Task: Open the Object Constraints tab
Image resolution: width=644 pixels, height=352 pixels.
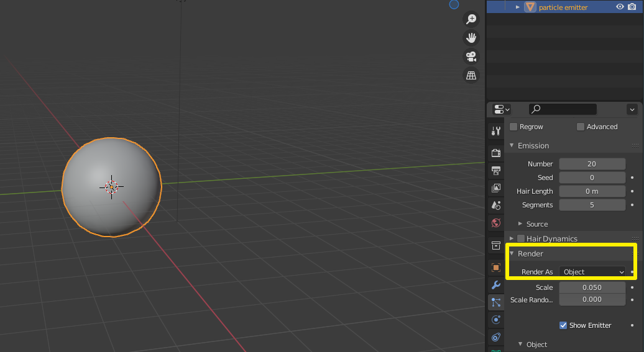Action: pos(495,337)
